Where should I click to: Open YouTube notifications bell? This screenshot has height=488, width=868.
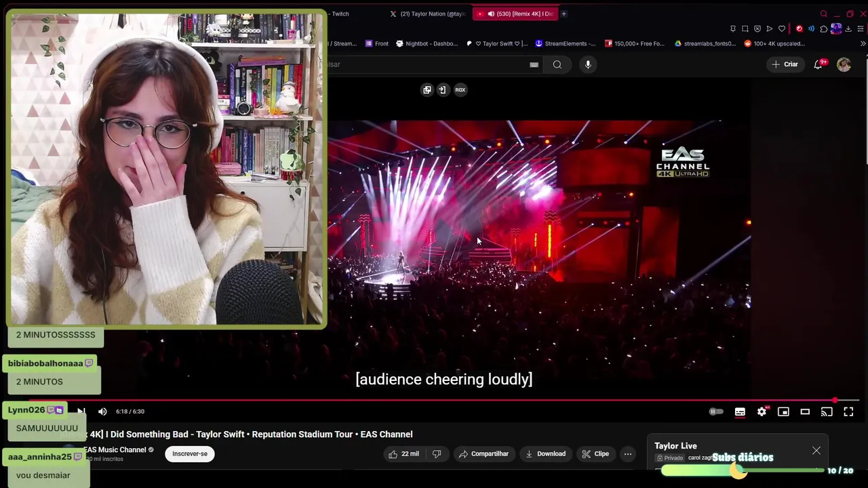click(818, 64)
